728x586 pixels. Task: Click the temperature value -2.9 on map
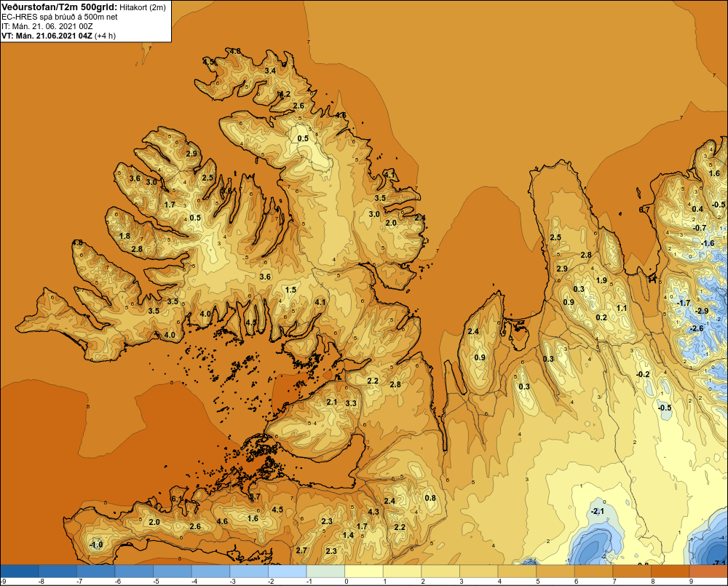pos(702,311)
